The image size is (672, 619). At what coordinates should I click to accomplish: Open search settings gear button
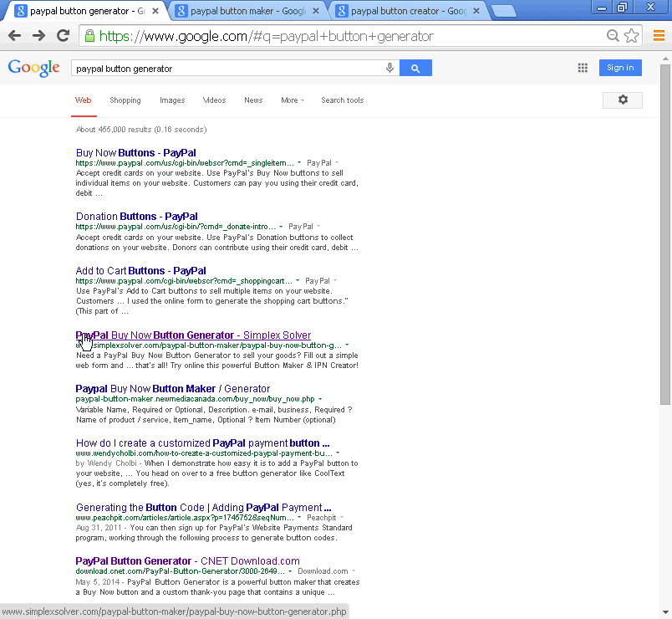point(623,100)
